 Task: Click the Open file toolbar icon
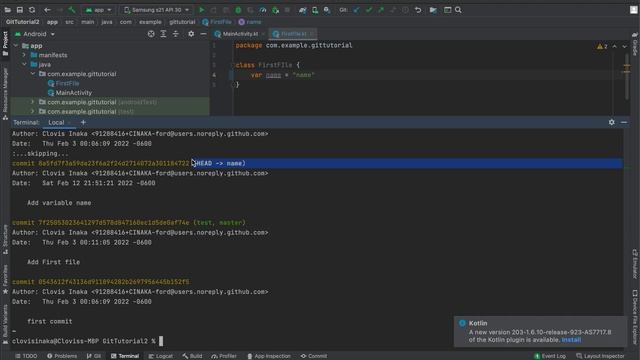click(7, 10)
